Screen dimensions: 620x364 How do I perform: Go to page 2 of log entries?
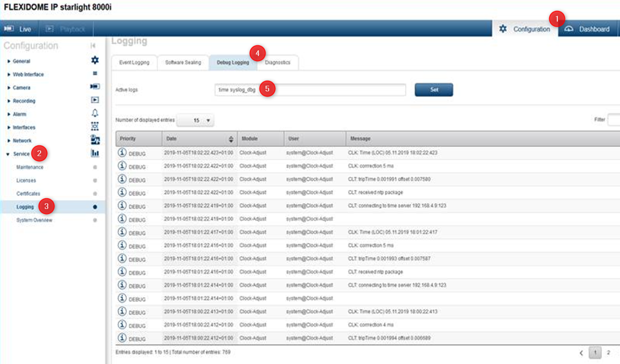608,353
